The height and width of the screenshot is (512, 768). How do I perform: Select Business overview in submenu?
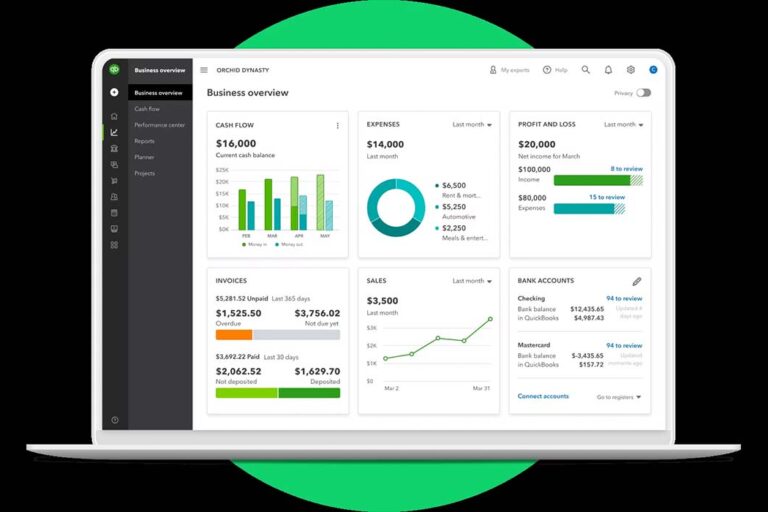click(x=160, y=93)
